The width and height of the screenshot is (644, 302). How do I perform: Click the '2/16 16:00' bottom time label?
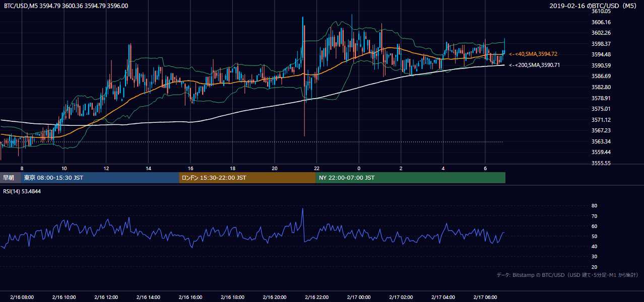point(190,297)
